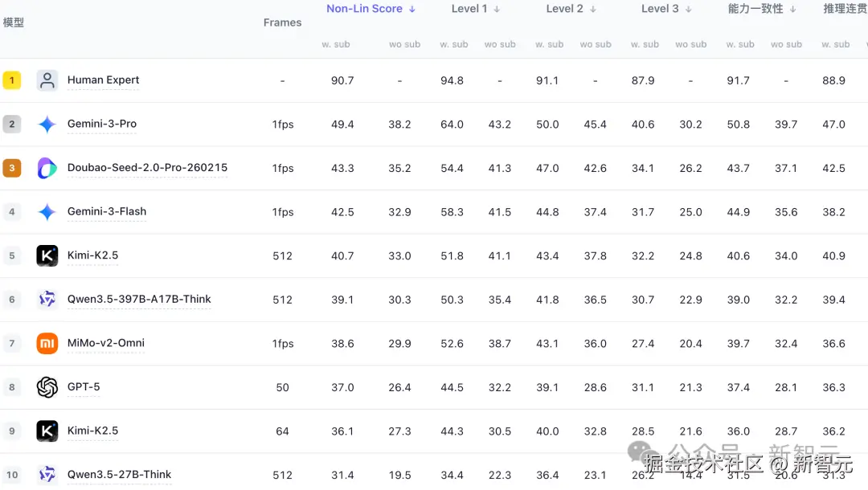Sort by 能力一致性 column
The width and height of the screenshot is (868, 490).
tap(761, 9)
